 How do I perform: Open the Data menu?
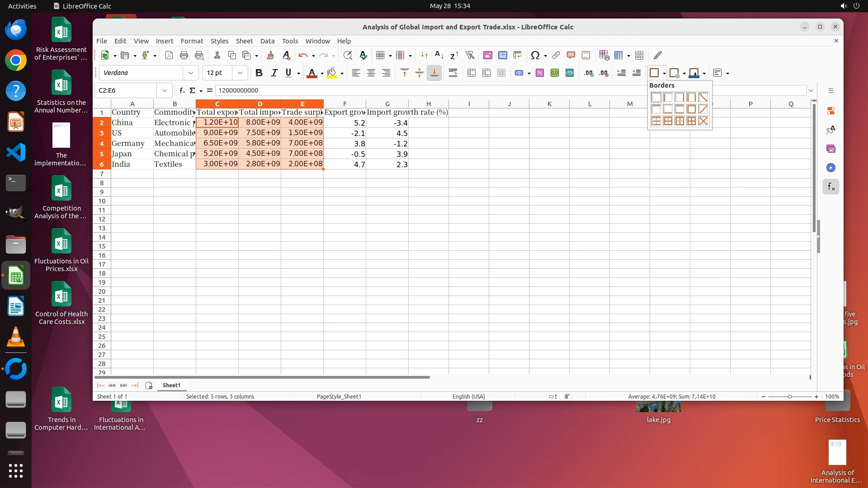(267, 41)
